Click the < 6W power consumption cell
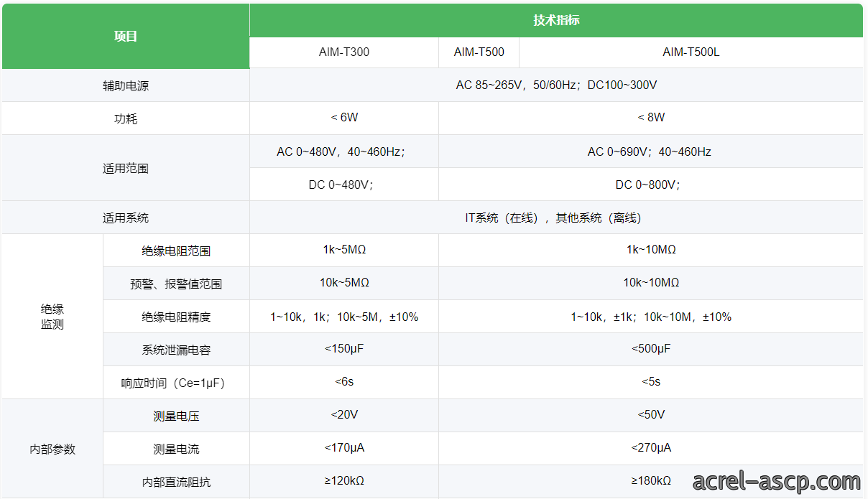868x499 pixels. pos(344,118)
